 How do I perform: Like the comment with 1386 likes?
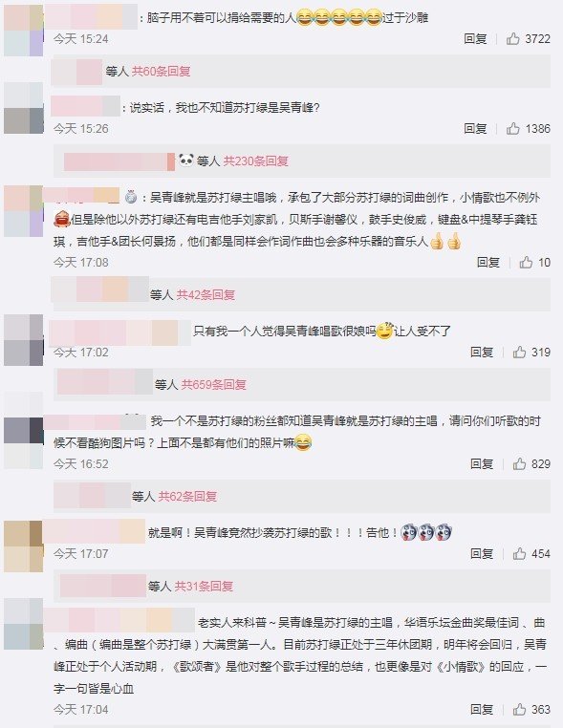click(513, 129)
